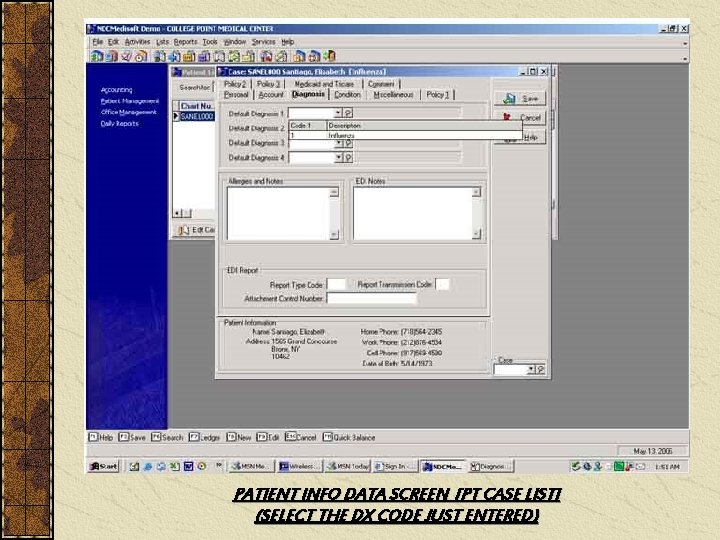The width and height of the screenshot is (720, 540).
Task: Switch to the Policy 2 tab
Action: [x=235, y=84]
